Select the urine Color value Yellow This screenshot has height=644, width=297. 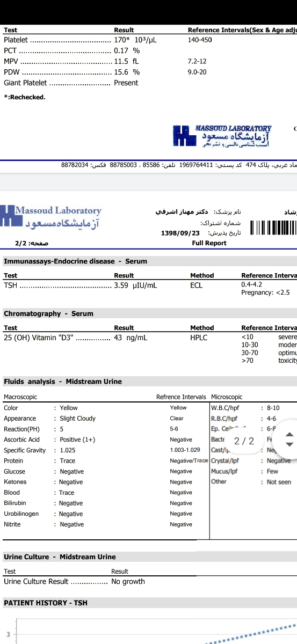[69, 408]
